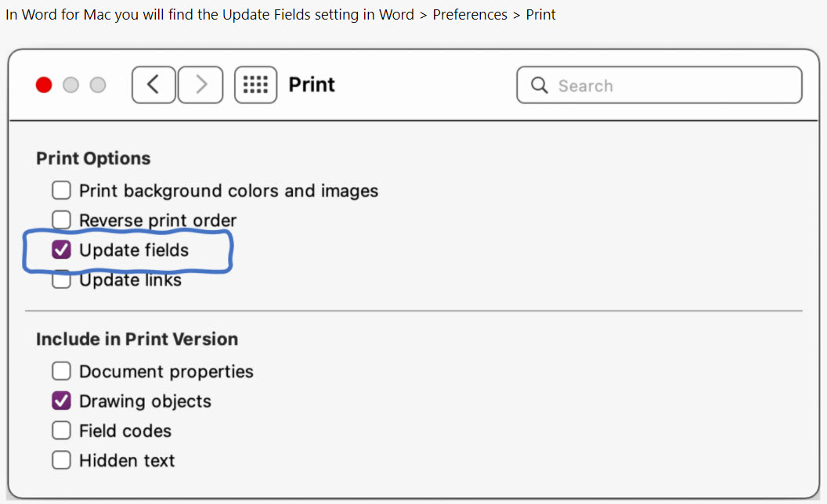Enable printing of Hidden text
Viewport: 827px width, 504px height.
(x=61, y=459)
